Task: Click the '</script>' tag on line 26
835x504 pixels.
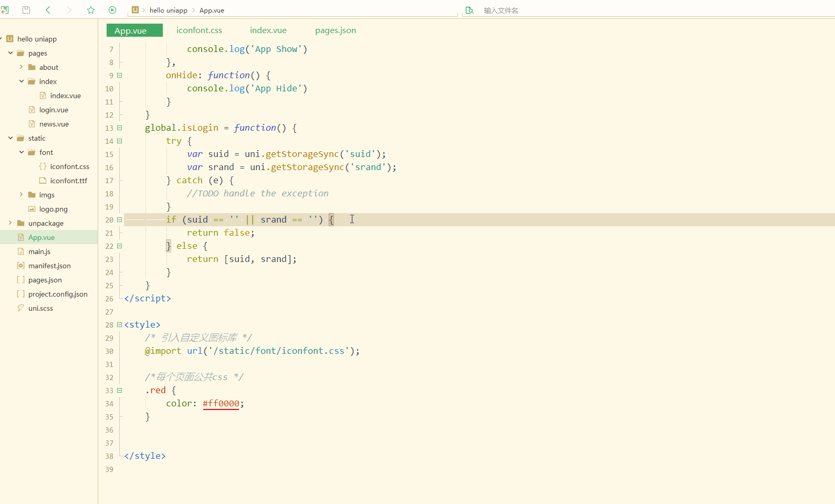Action: pos(148,299)
